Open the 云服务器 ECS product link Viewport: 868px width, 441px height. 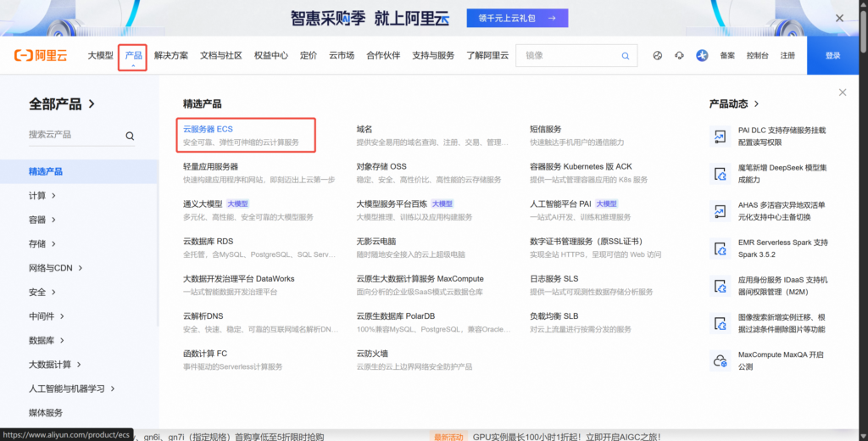(208, 129)
